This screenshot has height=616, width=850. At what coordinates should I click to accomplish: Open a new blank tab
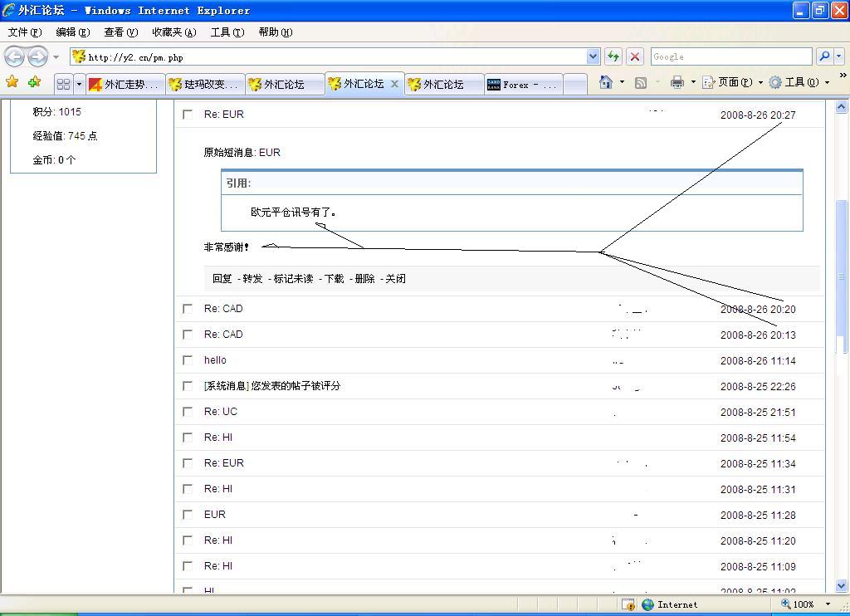tap(575, 84)
